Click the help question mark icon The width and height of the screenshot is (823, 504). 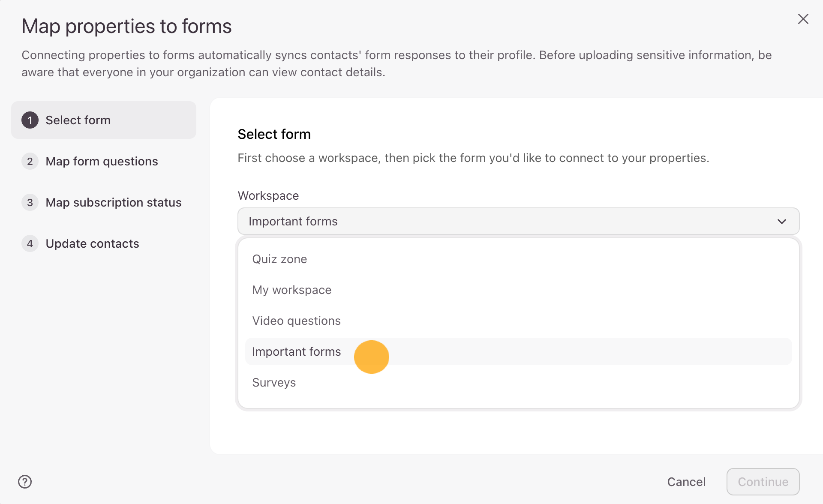pyautogui.click(x=25, y=482)
